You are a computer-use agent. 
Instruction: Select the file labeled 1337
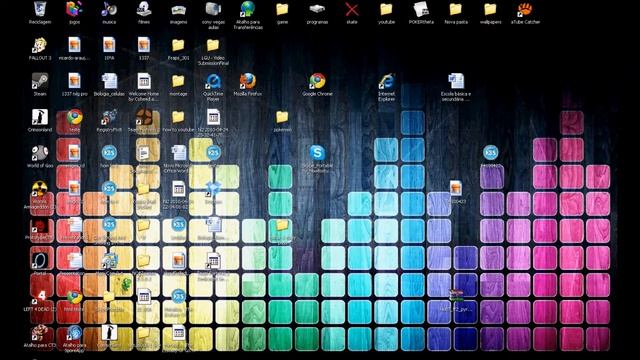[144, 45]
